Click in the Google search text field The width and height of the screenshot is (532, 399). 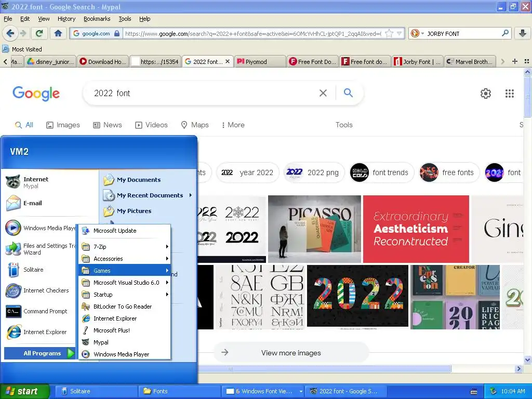[204, 93]
